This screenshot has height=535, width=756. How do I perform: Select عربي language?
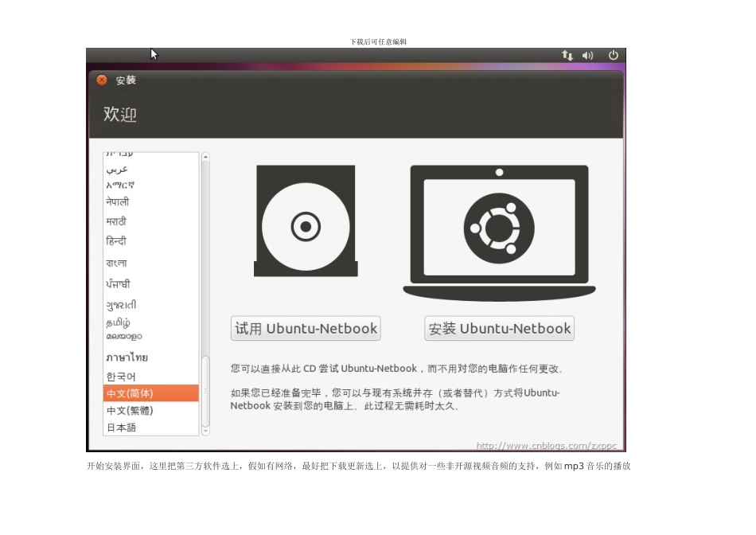pos(151,170)
